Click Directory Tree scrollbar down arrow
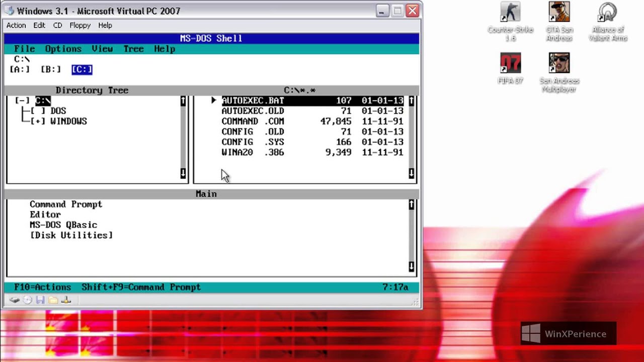The height and width of the screenshot is (362, 644). pyautogui.click(x=183, y=173)
